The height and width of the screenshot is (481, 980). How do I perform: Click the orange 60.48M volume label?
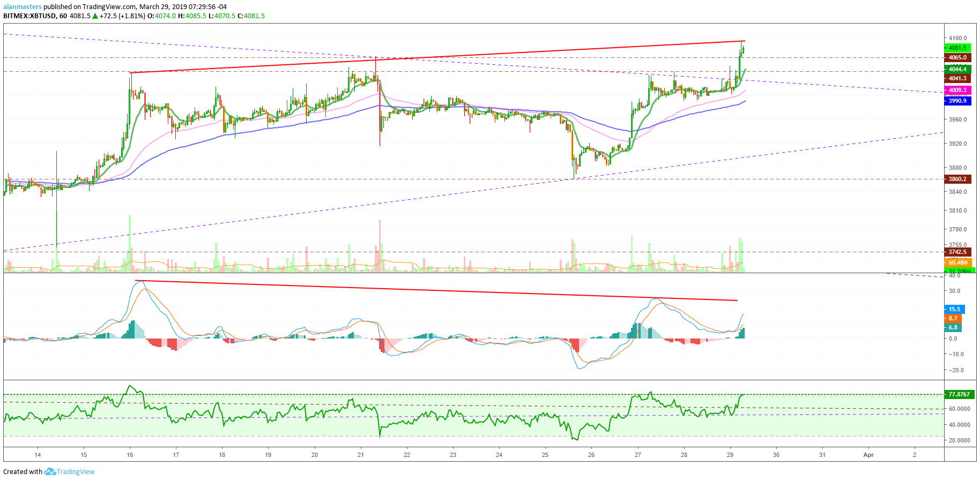tap(957, 262)
